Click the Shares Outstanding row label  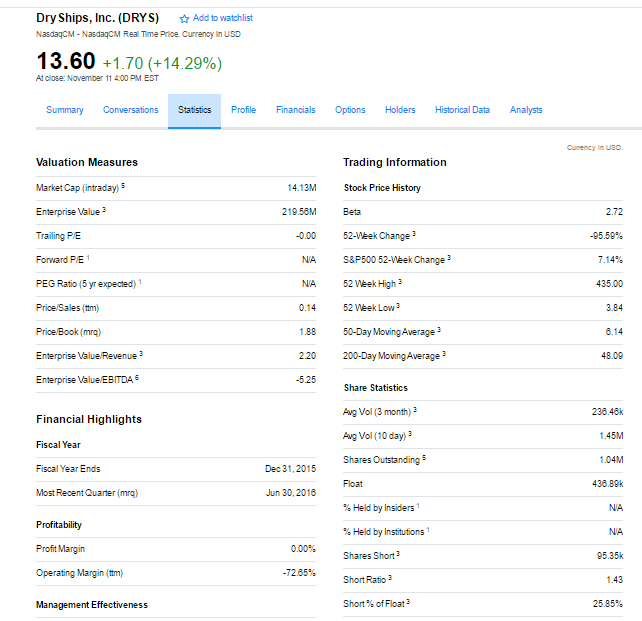[382, 460]
